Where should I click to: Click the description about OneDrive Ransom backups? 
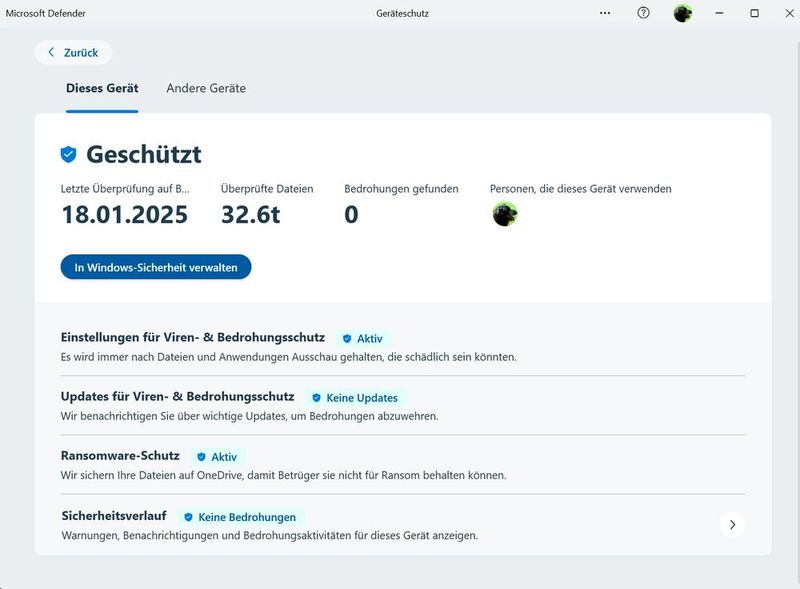pyautogui.click(x=284, y=475)
